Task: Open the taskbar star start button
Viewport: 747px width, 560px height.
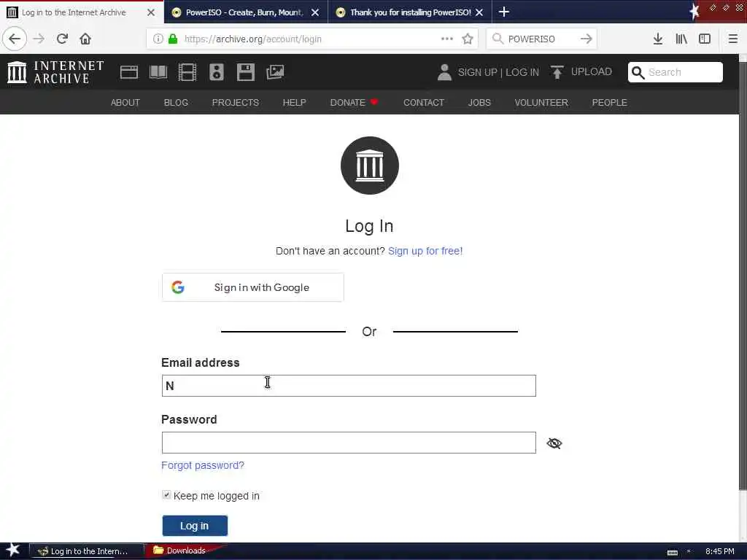Action: coord(12,550)
